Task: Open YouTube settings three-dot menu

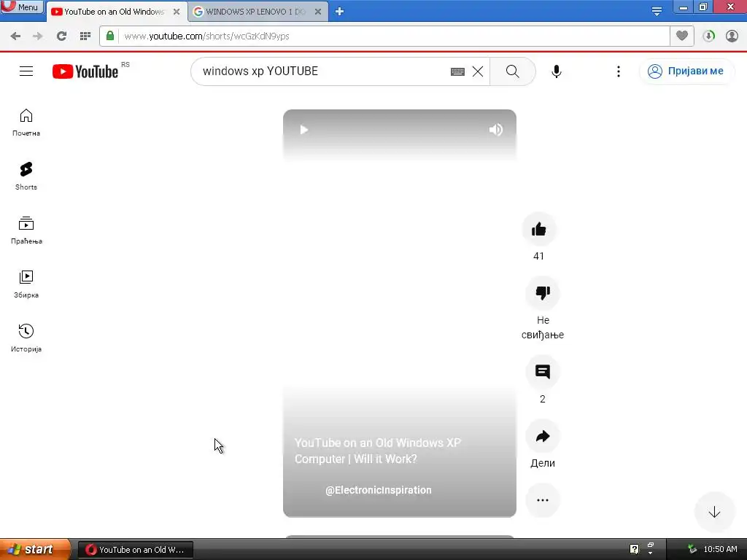Action: coord(619,71)
